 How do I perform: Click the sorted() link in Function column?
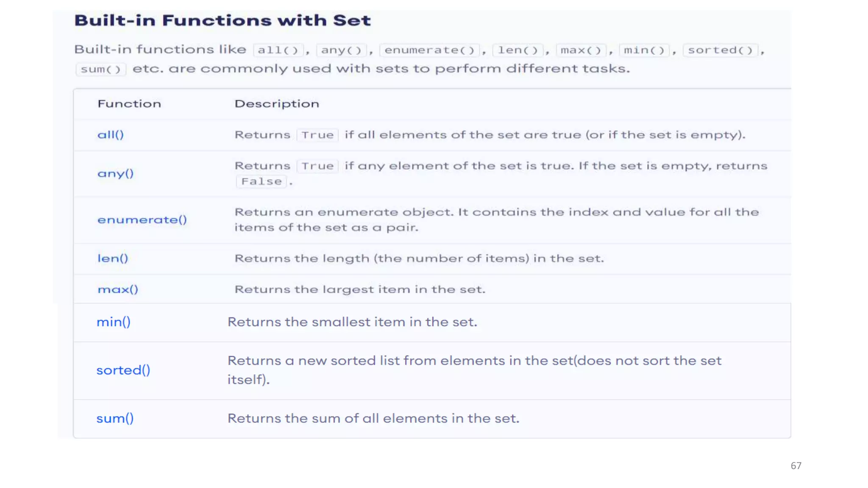[x=123, y=370]
